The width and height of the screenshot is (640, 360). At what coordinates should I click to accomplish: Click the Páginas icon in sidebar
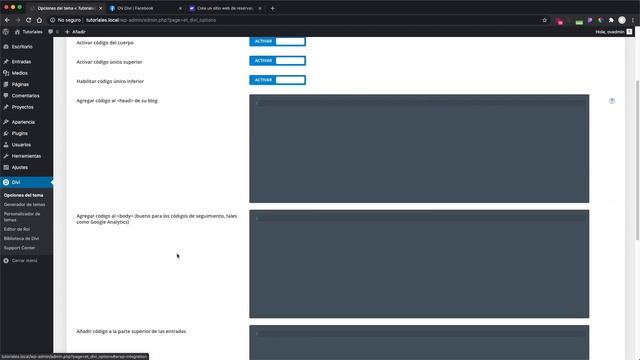[6, 84]
